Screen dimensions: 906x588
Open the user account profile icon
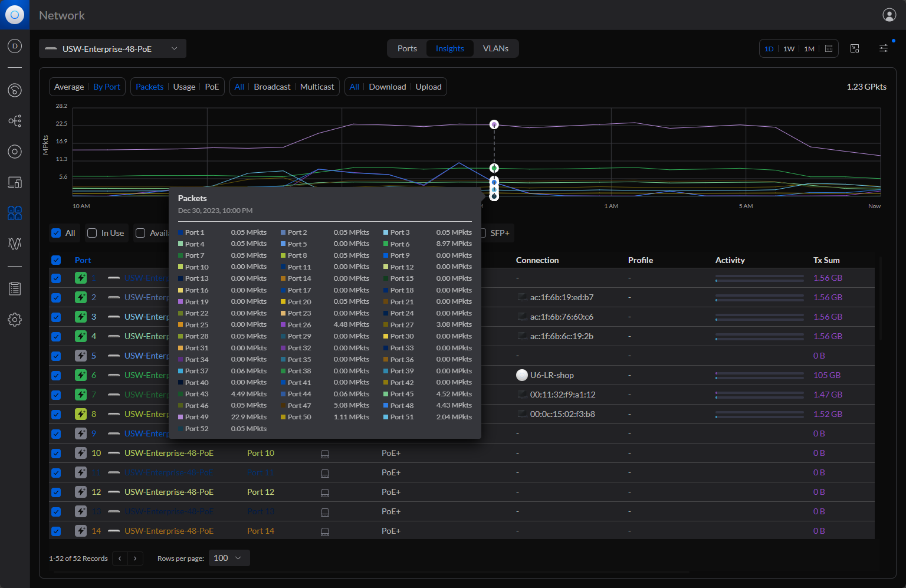pyautogui.click(x=889, y=15)
